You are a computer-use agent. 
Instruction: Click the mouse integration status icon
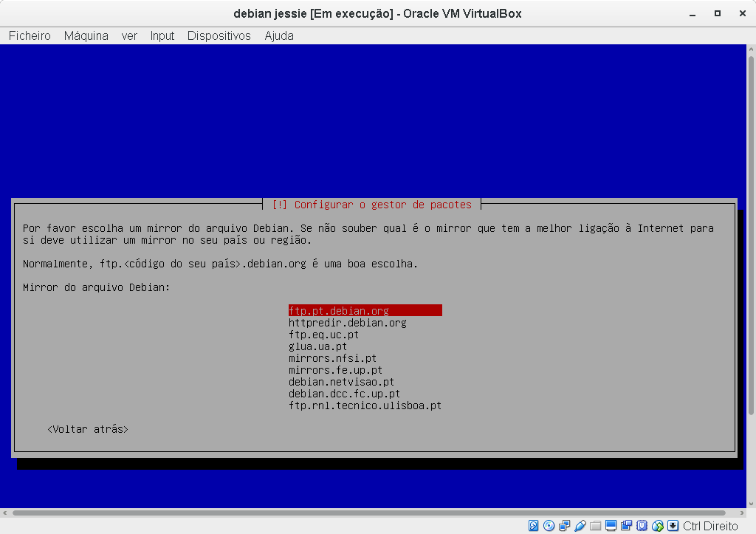[658, 526]
